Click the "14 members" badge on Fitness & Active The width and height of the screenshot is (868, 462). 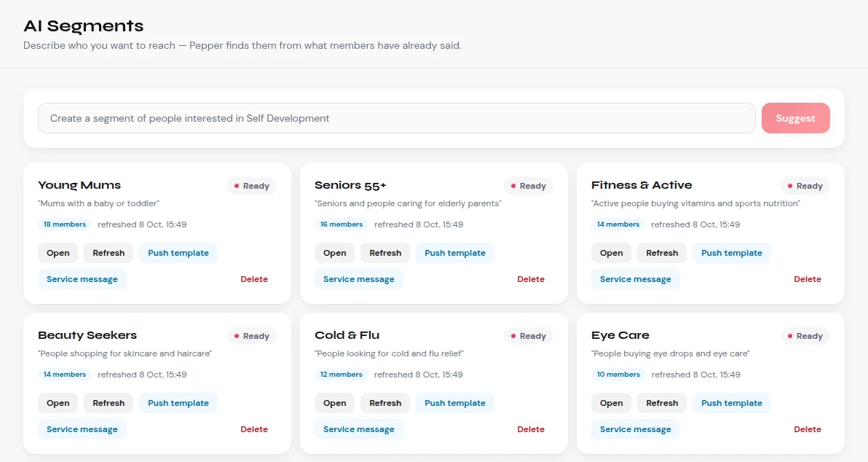click(618, 224)
